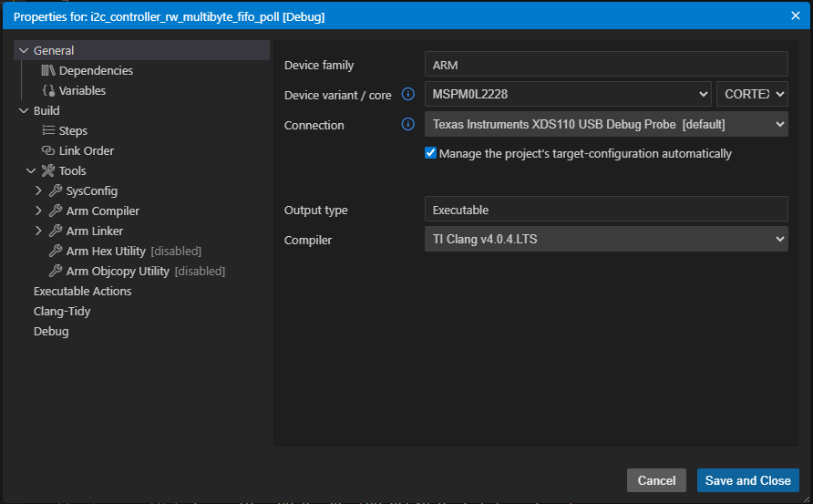Open the Connection debug probe dropdown
The height and width of the screenshot is (504, 813).
(606, 125)
